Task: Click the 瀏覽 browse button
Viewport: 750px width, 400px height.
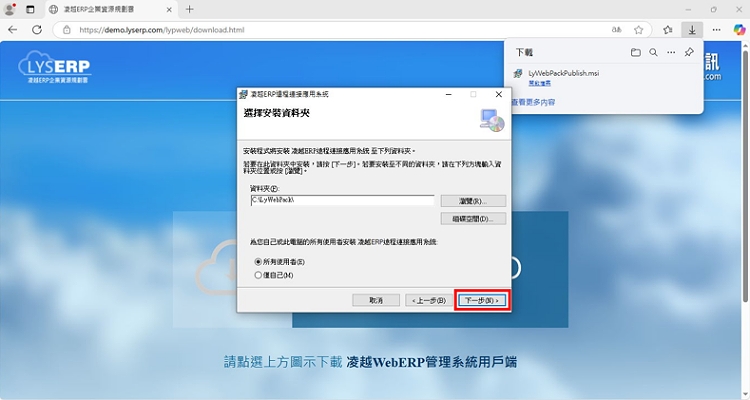Action: [472, 200]
